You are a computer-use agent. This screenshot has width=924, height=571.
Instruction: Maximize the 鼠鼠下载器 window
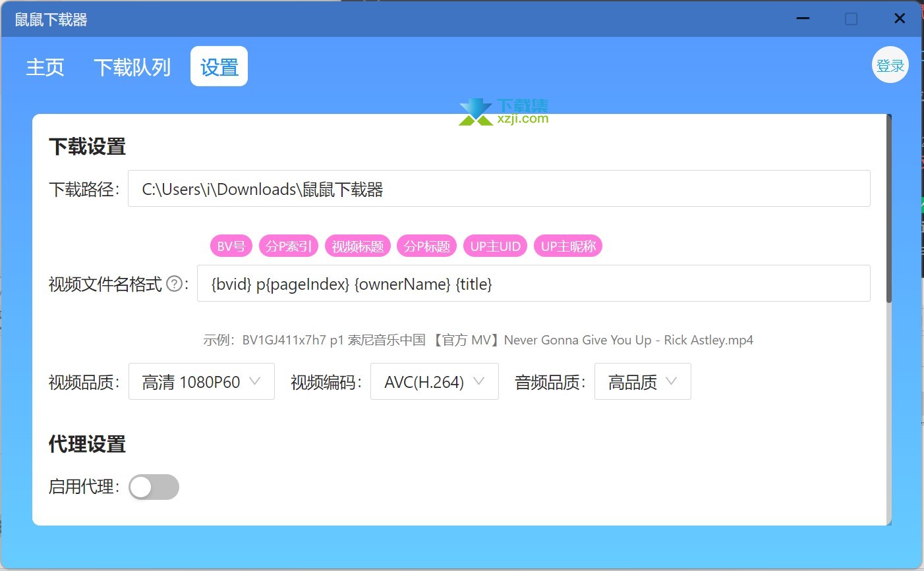852,19
